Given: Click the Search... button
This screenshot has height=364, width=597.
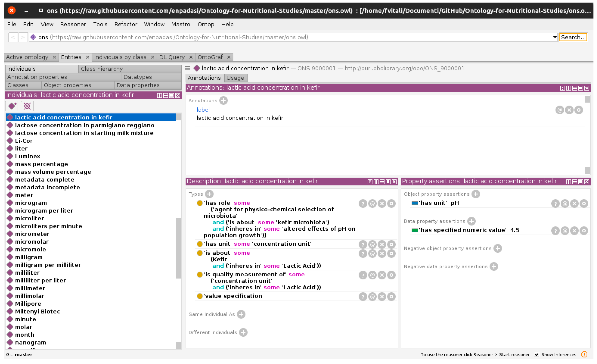Looking at the screenshot, I should tap(573, 37).
